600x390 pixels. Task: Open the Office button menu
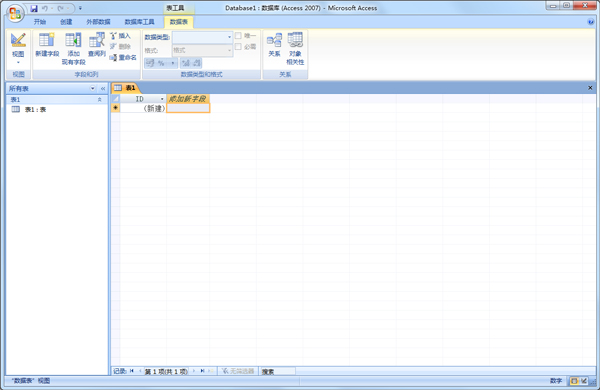(x=15, y=13)
